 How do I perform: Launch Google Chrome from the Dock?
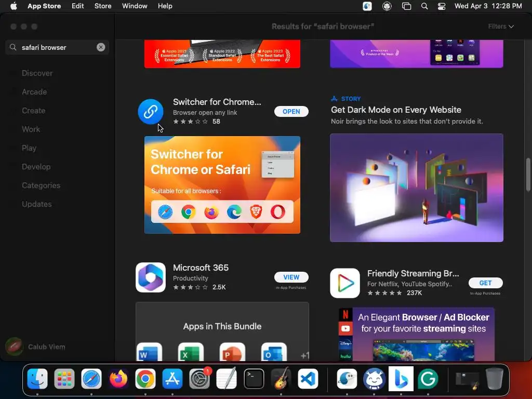click(145, 379)
